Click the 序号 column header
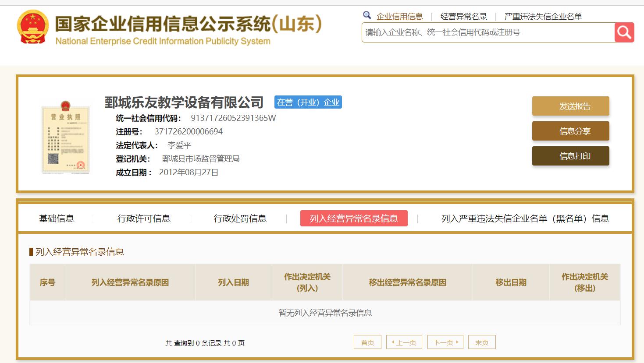 tap(47, 282)
